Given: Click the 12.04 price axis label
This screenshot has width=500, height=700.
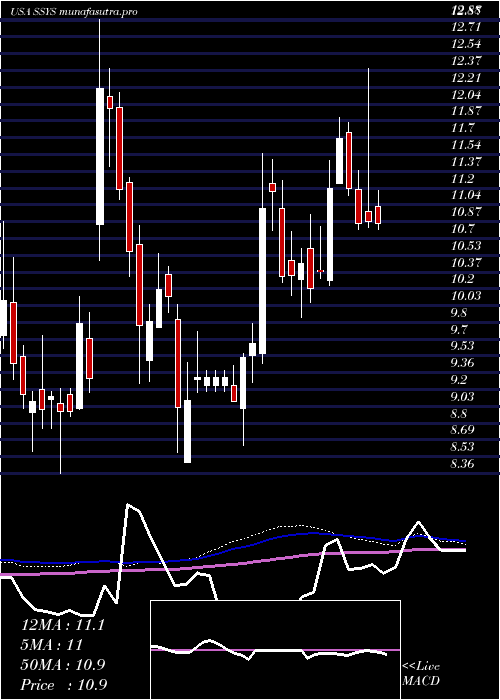Looking at the screenshot, I should (466, 95).
